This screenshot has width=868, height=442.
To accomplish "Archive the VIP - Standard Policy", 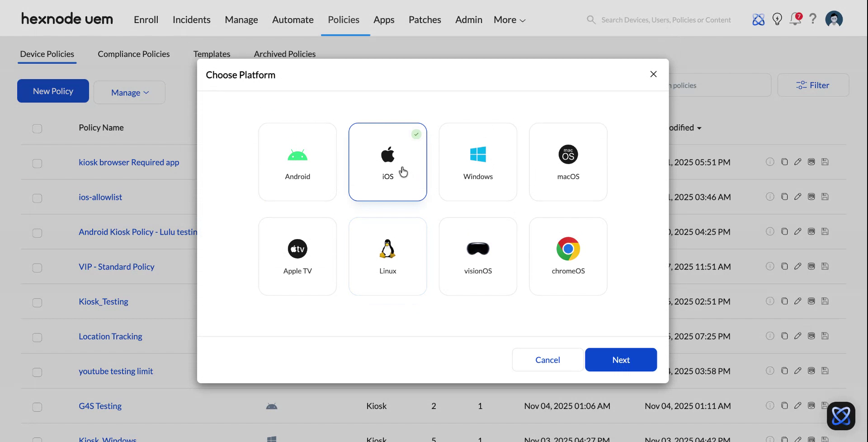I will tap(811, 266).
